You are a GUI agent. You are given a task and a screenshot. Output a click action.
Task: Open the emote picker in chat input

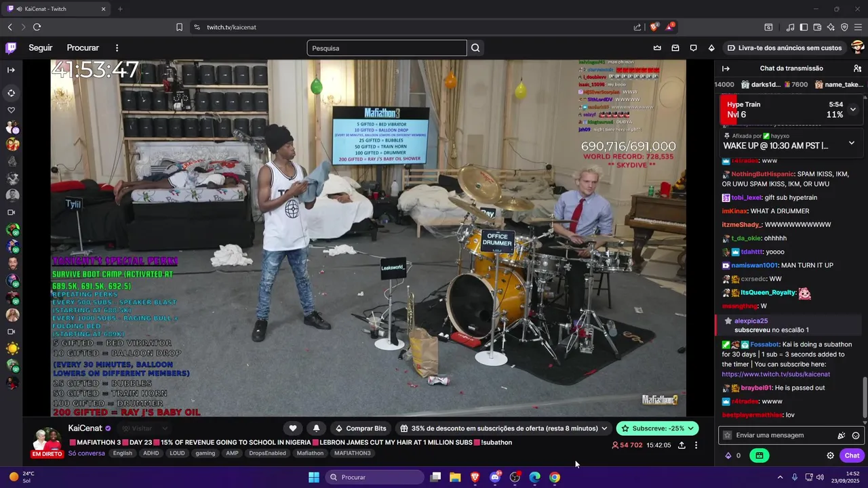coord(856,436)
